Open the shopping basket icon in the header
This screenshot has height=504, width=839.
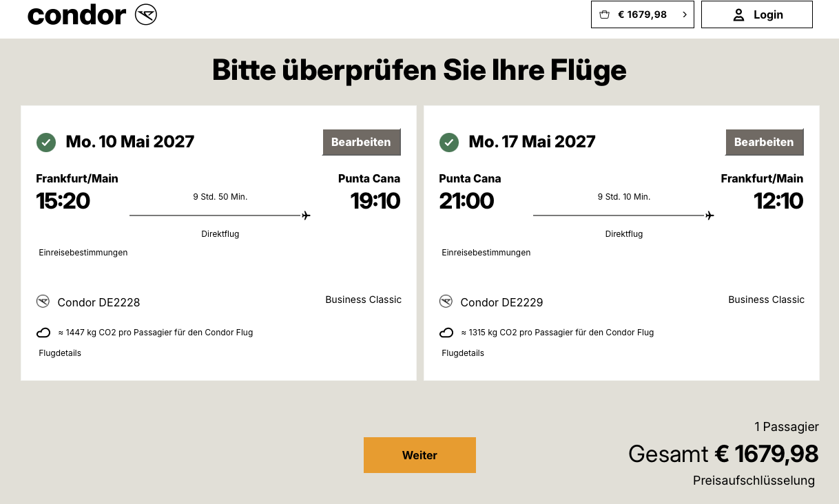(x=605, y=14)
